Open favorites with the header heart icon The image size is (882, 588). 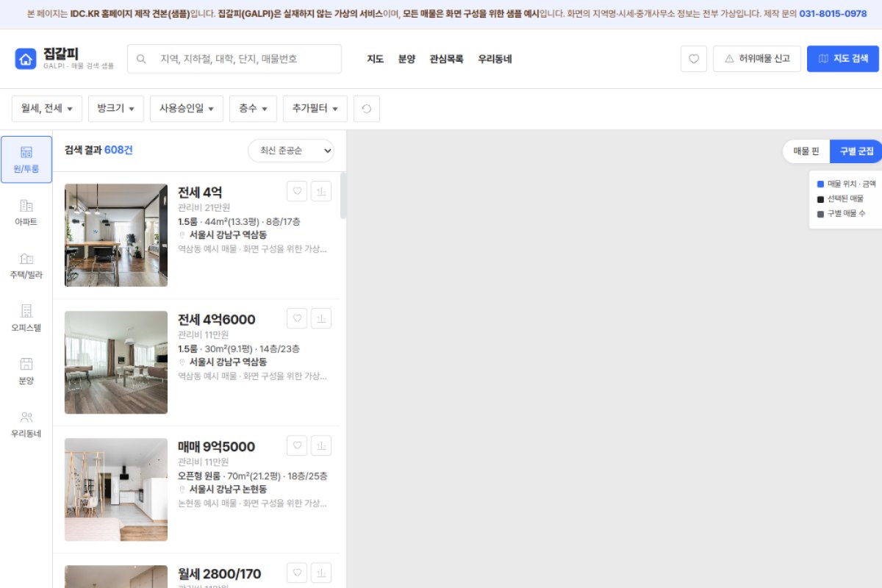694,59
